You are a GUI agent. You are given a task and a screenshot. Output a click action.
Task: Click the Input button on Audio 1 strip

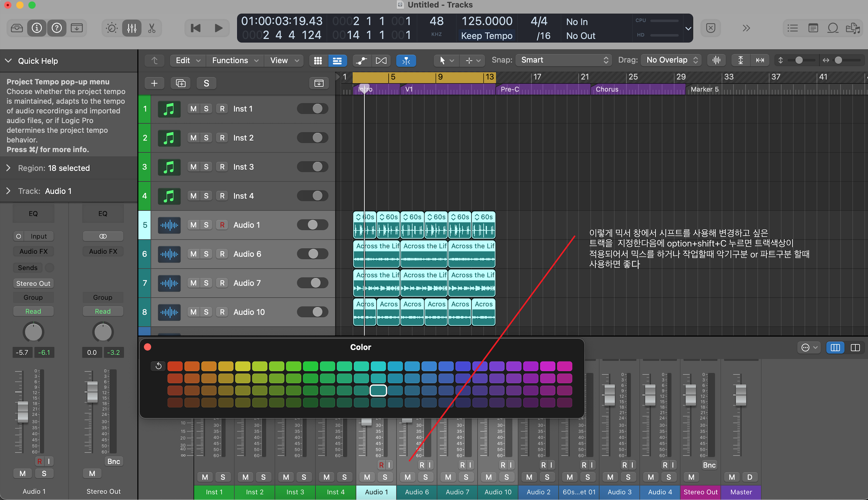pos(39,236)
